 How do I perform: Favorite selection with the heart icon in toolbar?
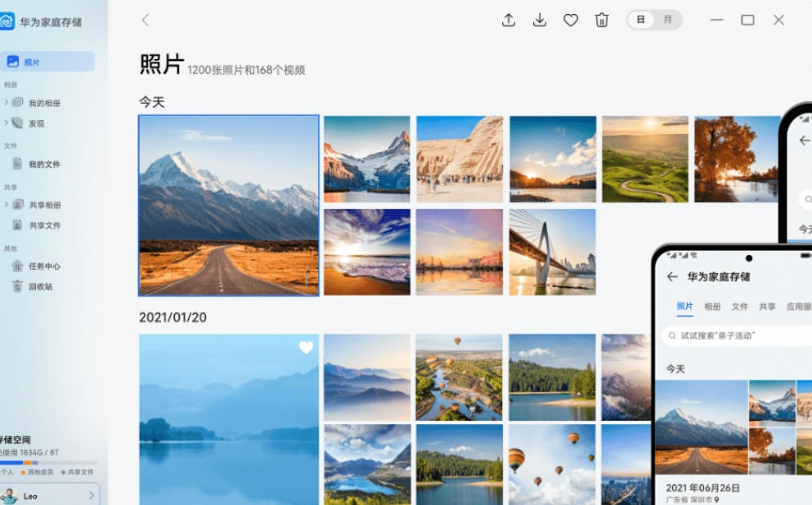[571, 20]
